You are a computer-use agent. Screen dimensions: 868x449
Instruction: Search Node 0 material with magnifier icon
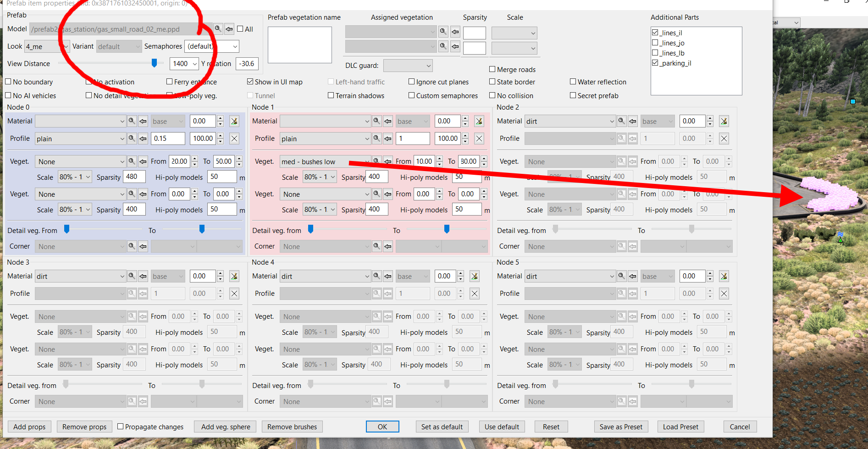click(132, 121)
